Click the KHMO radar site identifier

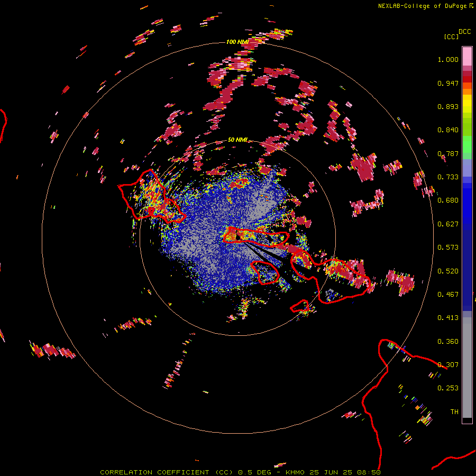coord(295,472)
